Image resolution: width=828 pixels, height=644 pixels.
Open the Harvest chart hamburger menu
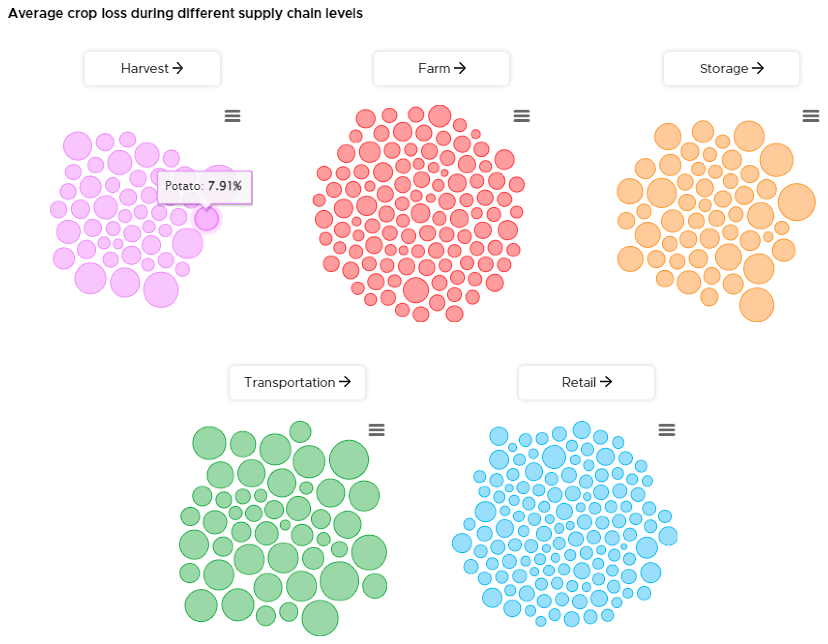(232, 116)
